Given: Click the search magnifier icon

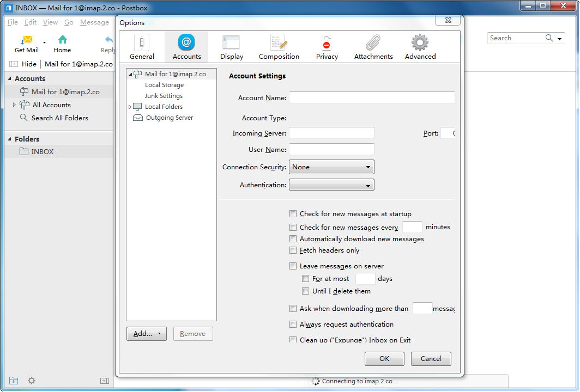Looking at the screenshot, I should click(x=549, y=38).
